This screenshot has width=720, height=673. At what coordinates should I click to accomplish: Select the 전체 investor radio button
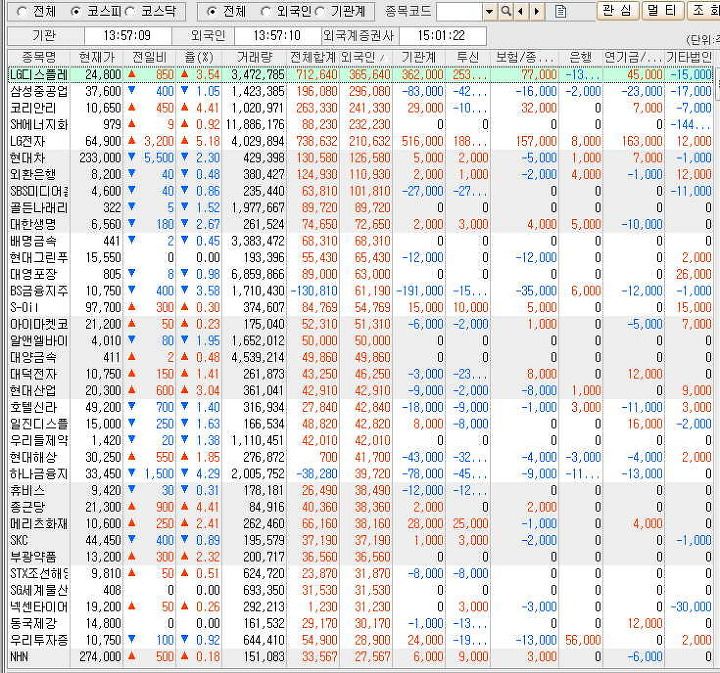[x=211, y=11]
